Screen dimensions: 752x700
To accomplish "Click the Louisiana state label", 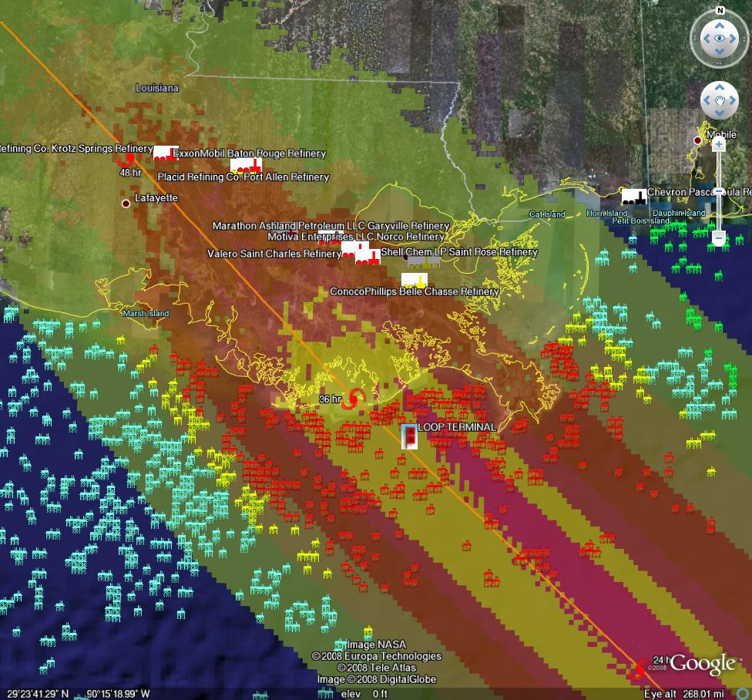I will 157,88.
